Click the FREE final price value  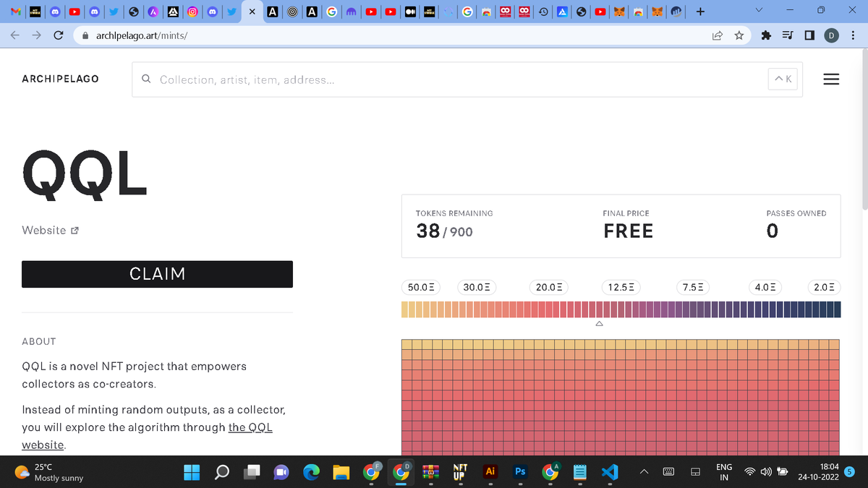[628, 231]
